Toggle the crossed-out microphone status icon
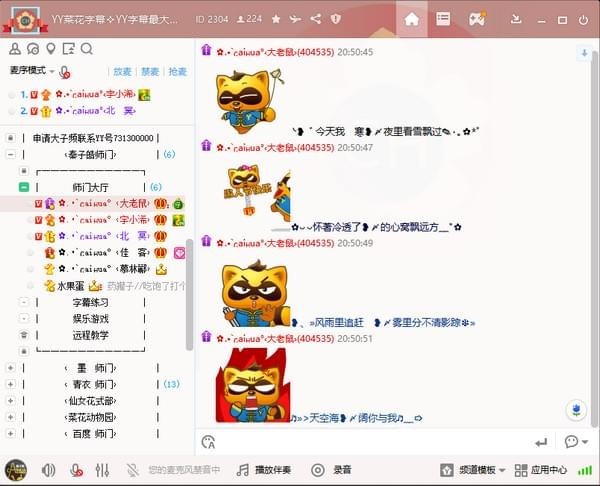600x486 pixels. pyautogui.click(x=132, y=470)
